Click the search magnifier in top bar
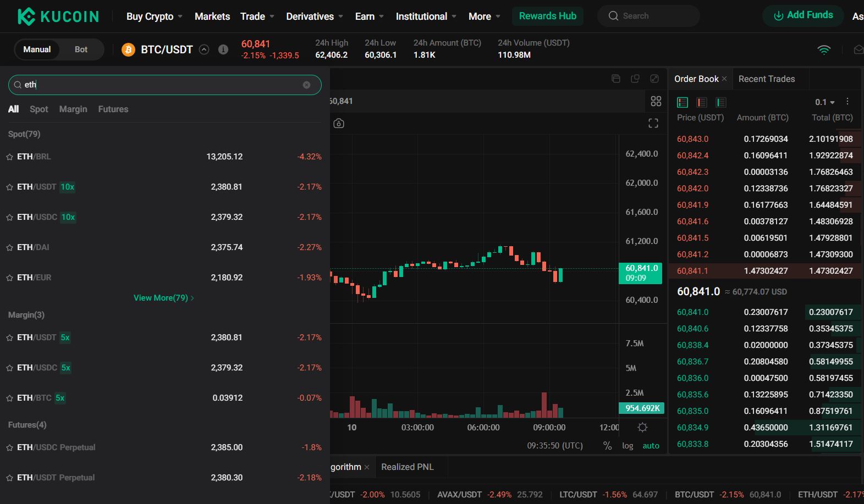864x504 pixels. 613,16
